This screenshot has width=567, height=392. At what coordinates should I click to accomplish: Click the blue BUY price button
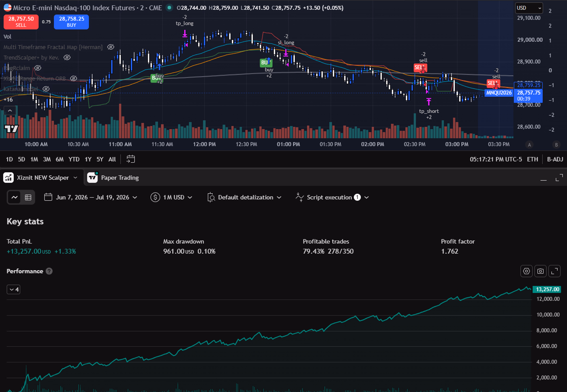71,22
